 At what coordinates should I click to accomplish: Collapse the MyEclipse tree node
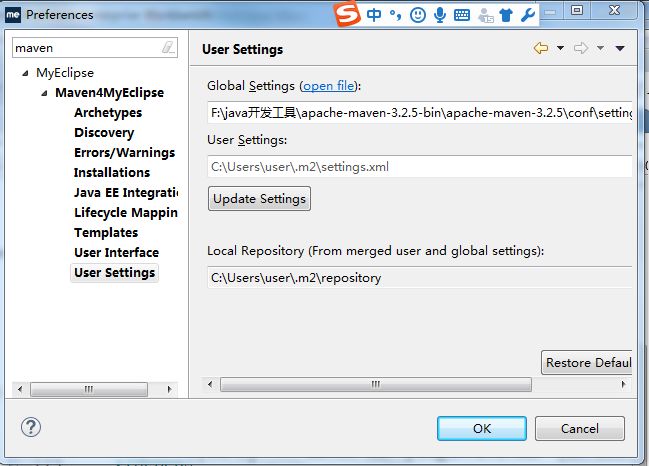click(25, 73)
